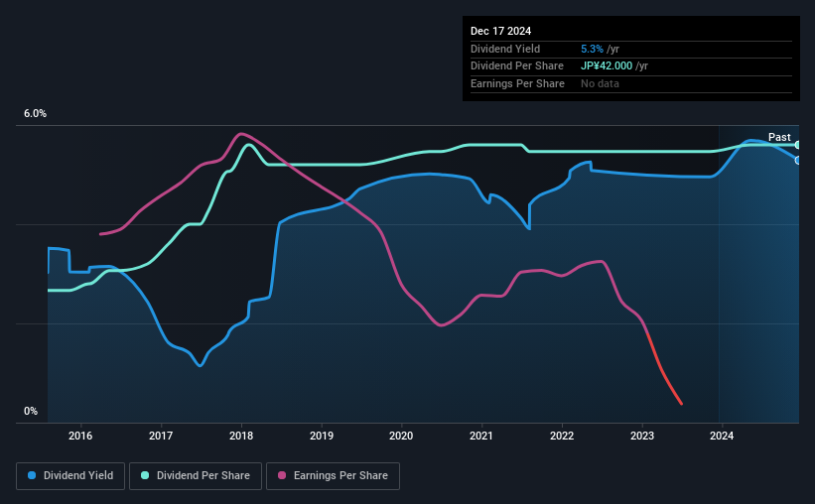Select the 2016 label on the x-axis
Viewport: 815px width, 504px height.
(x=80, y=436)
